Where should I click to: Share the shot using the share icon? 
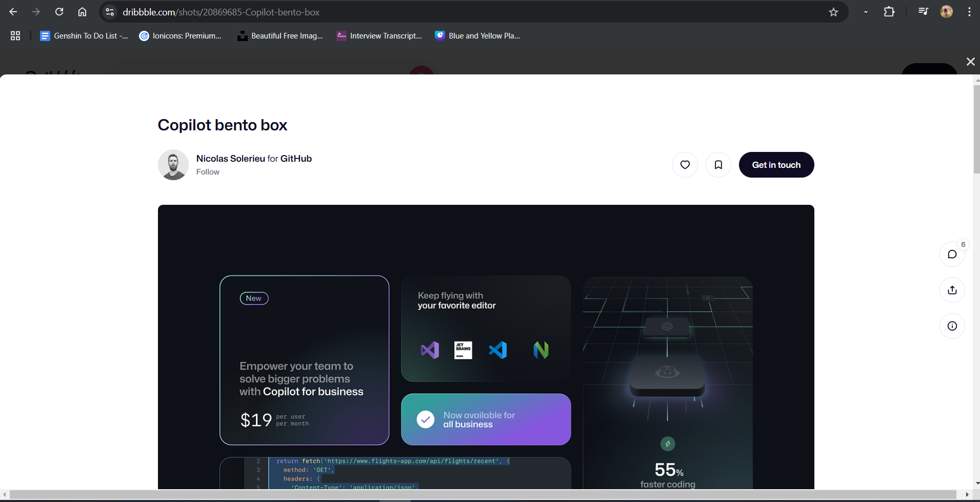pos(952,290)
